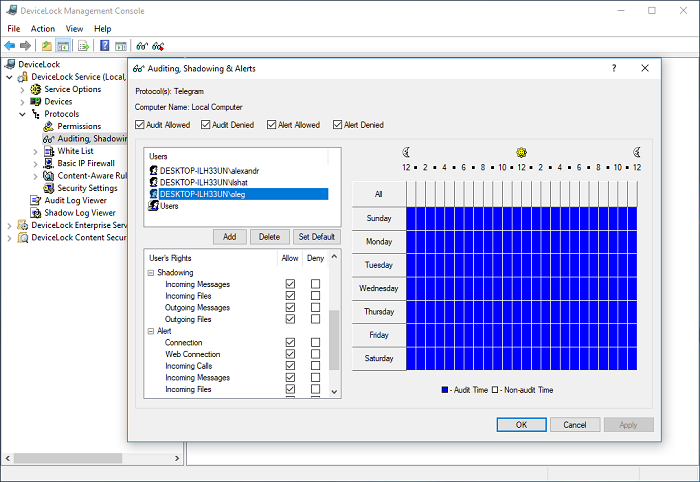Uncheck Allow for Shadowing Incoming Files

(x=290, y=295)
